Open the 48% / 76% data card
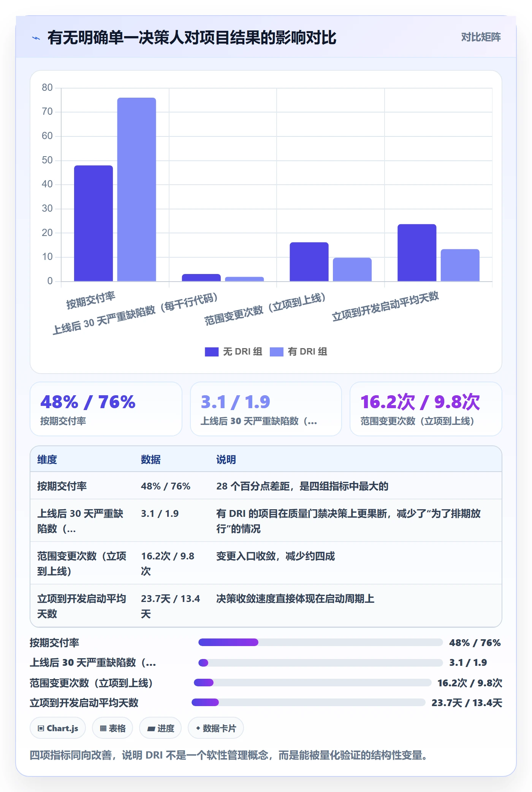The height and width of the screenshot is (792, 532). coord(106,409)
